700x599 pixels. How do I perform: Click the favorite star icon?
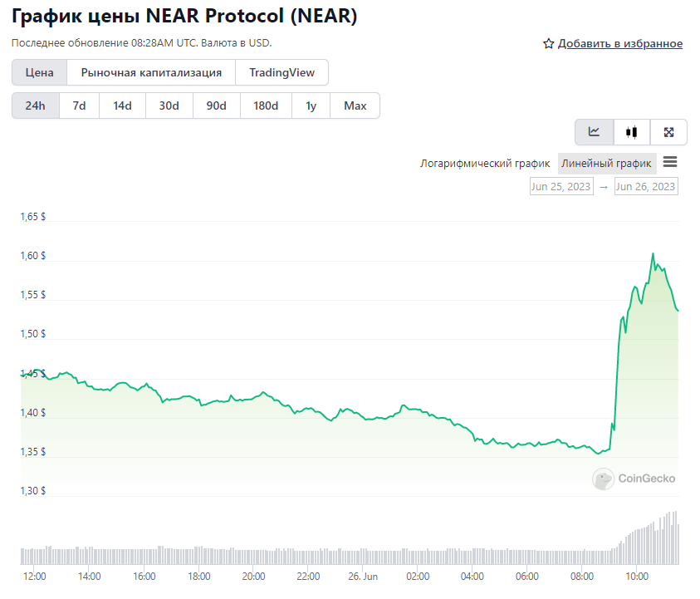point(548,44)
